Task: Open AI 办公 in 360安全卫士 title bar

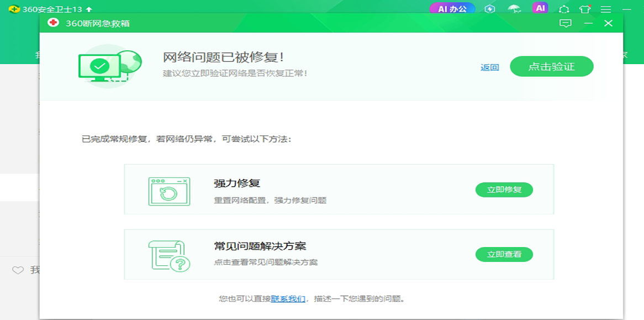Action: [452, 9]
